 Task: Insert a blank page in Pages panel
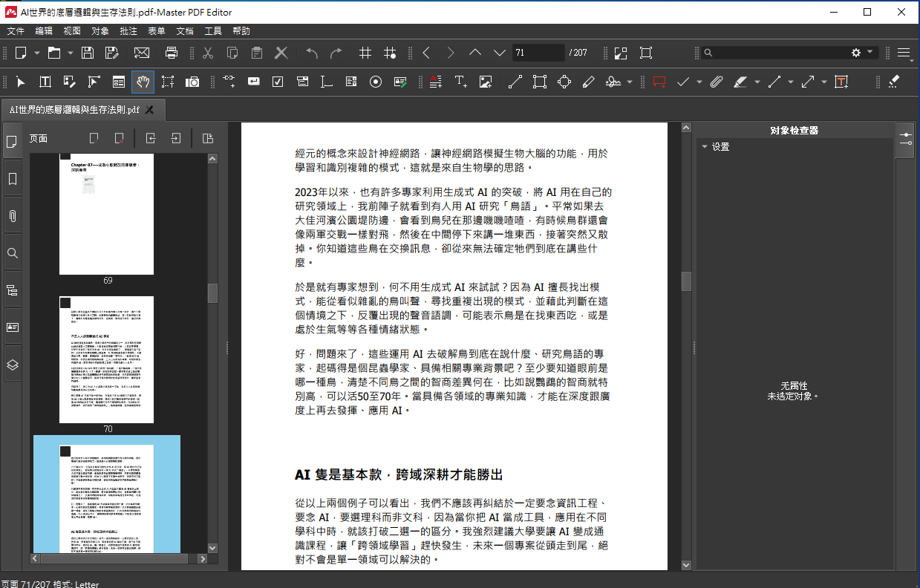click(94, 138)
